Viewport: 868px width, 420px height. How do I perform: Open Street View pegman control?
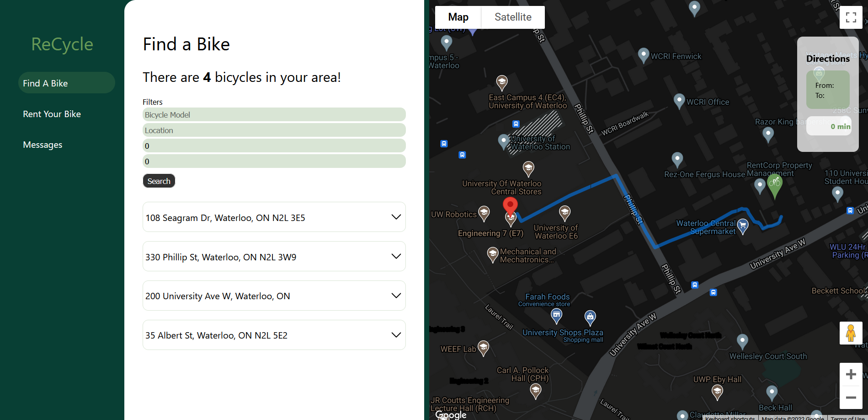(851, 333)
